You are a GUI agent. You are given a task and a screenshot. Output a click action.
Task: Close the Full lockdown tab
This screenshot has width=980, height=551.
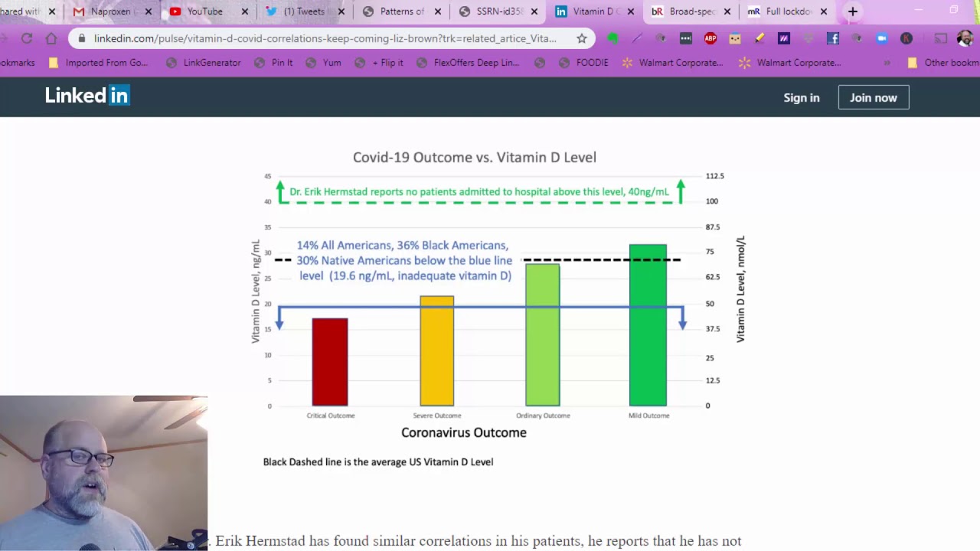824,11
